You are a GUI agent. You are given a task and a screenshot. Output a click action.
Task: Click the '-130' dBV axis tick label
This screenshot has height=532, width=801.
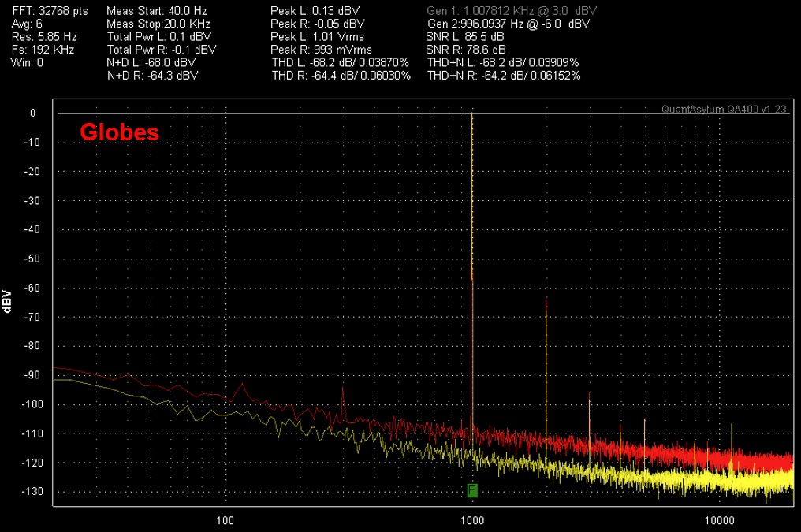coord(32,491)
